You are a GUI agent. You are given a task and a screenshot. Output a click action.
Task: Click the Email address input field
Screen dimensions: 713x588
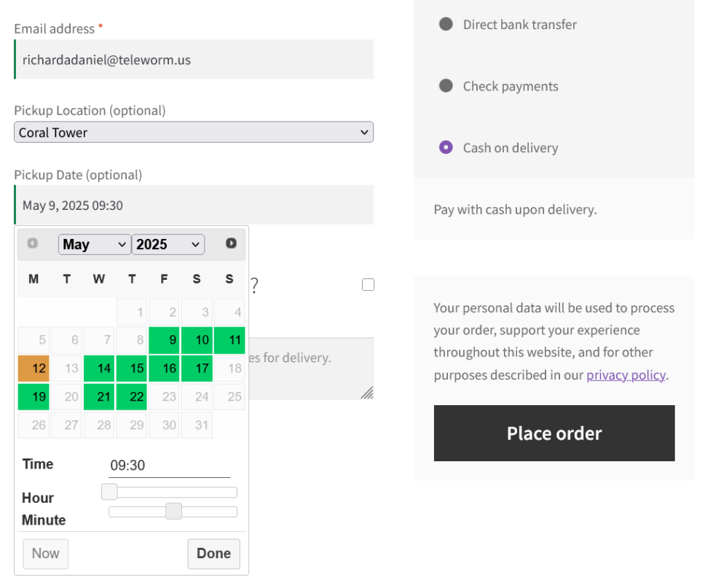click(193, 60)
